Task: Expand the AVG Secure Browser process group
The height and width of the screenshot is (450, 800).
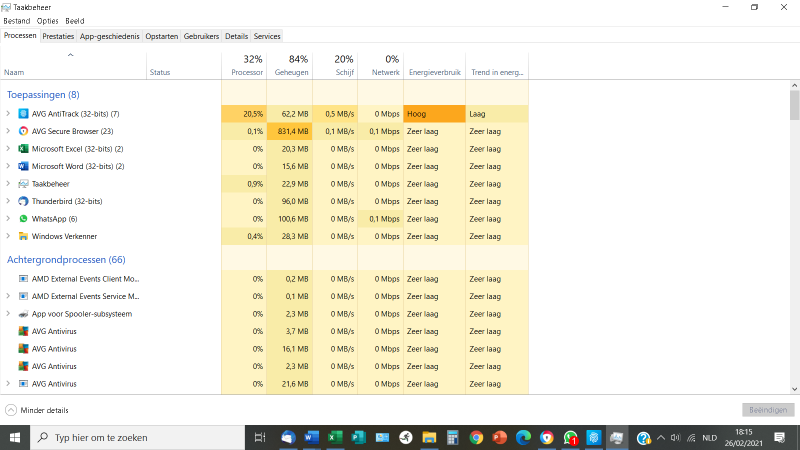Action: click(8, 131)
